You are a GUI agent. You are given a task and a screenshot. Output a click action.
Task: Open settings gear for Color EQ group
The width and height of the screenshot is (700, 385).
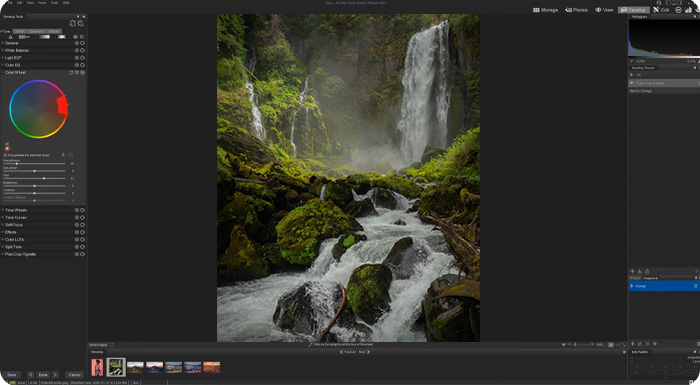[77, 65]
